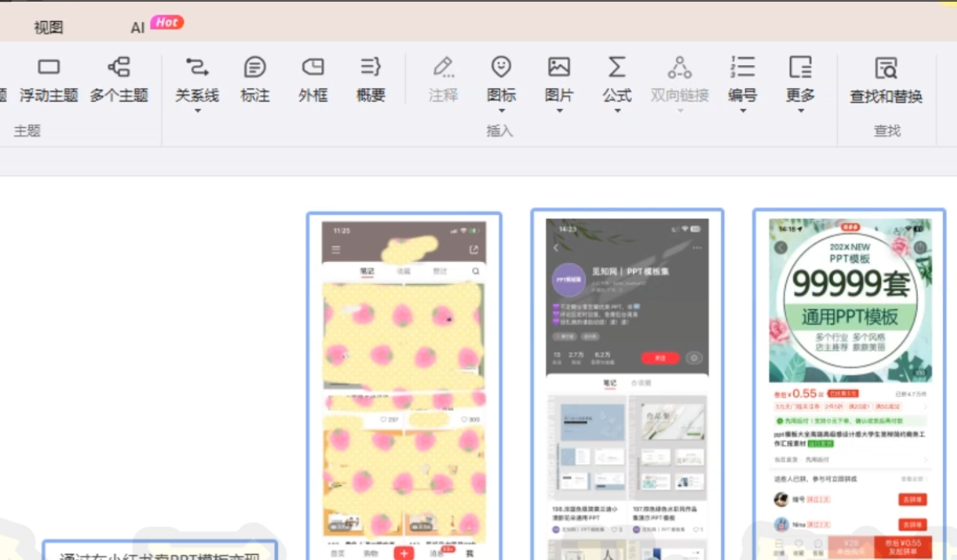Insert a 概要 summary bracket
Image resolution: width=957 pixels, height=560 pixels.
tap(370, 68)
